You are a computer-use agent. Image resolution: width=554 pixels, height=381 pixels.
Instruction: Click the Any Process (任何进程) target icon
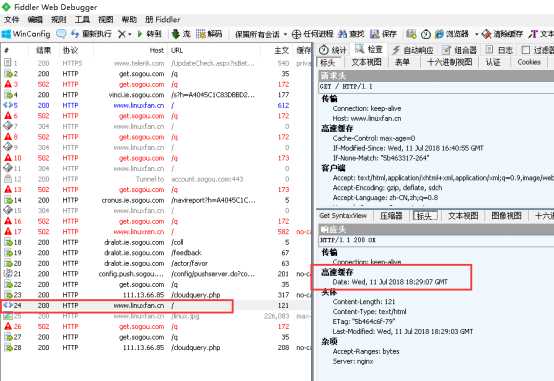tap(296, 34)
